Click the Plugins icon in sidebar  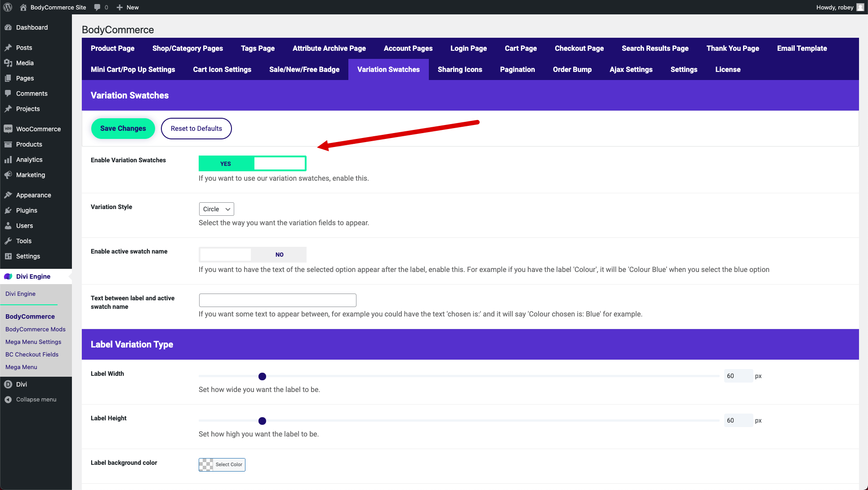click(x=9, y=210)
